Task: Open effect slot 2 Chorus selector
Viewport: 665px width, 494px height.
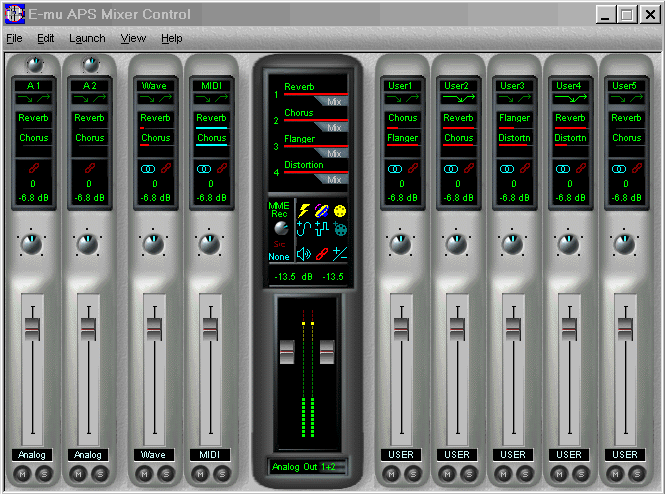Action: coord(299,113)
